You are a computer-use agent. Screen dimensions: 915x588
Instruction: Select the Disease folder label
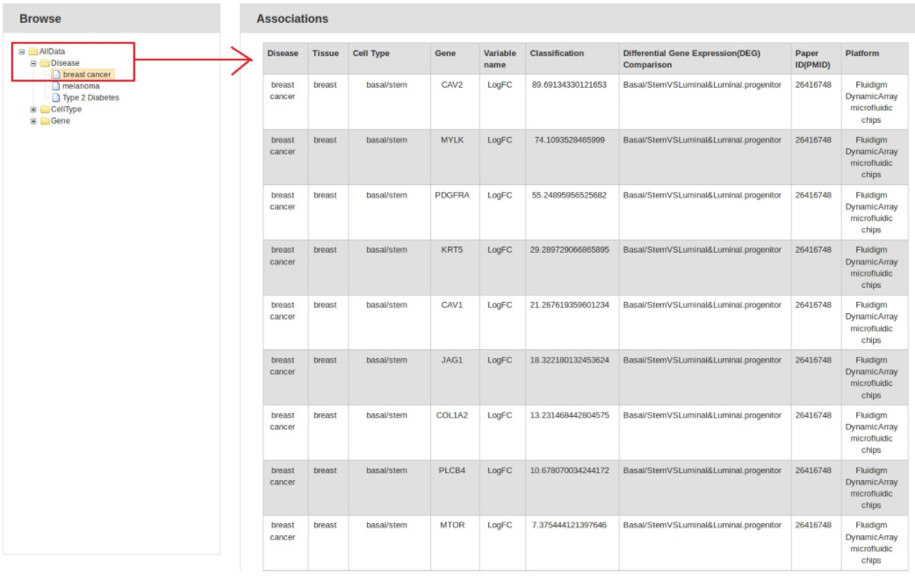65,63
